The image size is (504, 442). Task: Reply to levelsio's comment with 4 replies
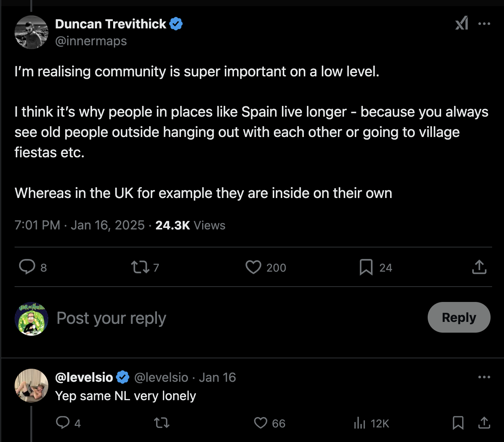[x=63, y=423]
